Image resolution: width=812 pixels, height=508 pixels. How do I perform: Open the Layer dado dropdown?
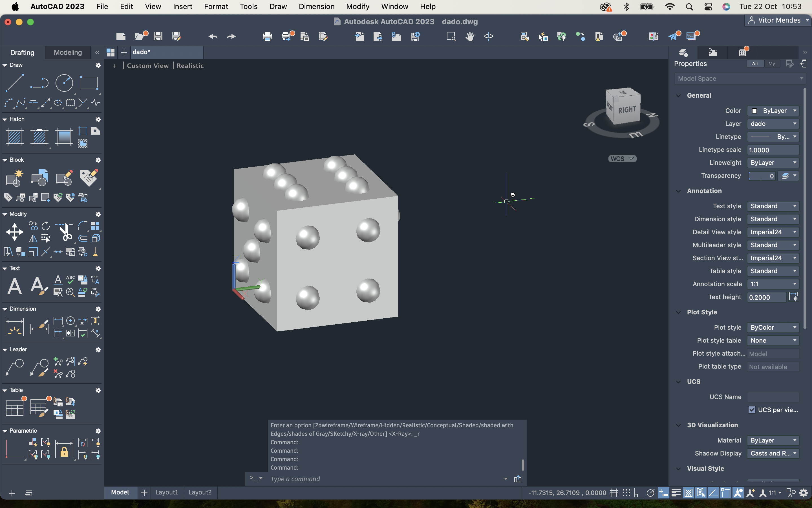pos(773,124)
